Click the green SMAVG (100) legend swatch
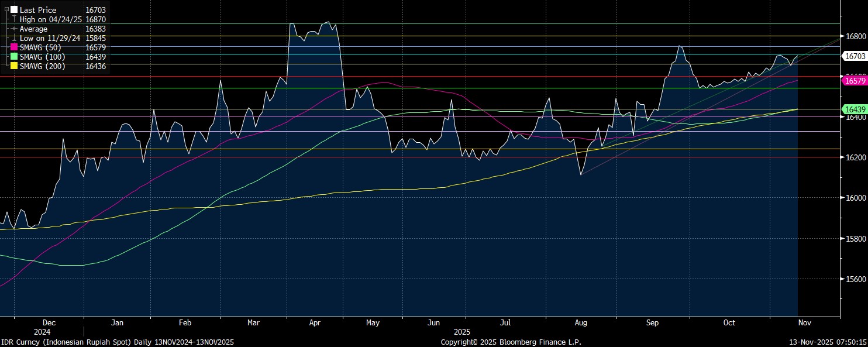Screen dimensions: 868x347 click(x=14, y=57)
